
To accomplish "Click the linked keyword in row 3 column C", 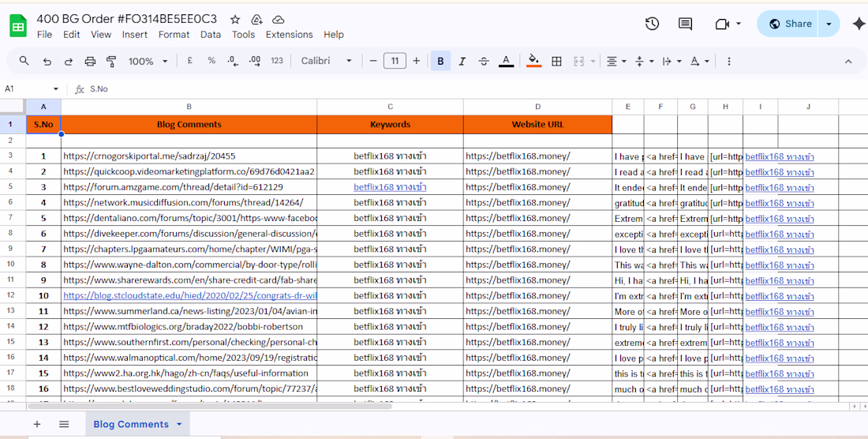I will [391, 187].
